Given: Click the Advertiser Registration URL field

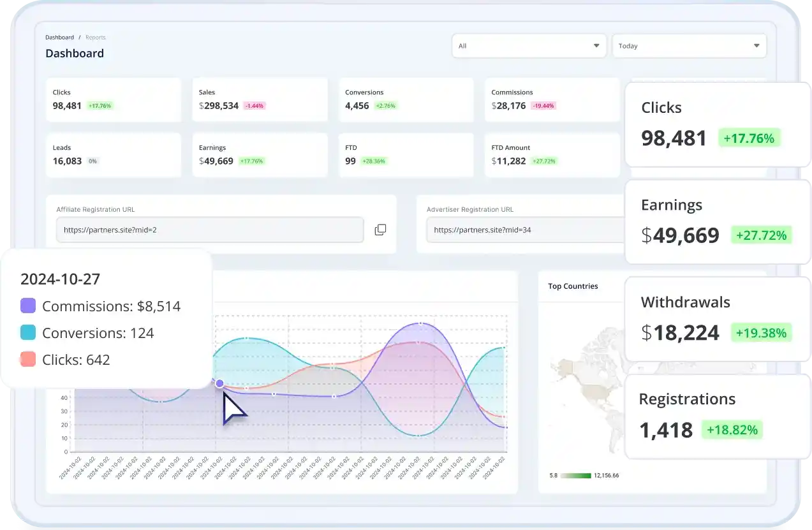Looking at the screenshot, I should pyautogui.click(x=526, y=230).
